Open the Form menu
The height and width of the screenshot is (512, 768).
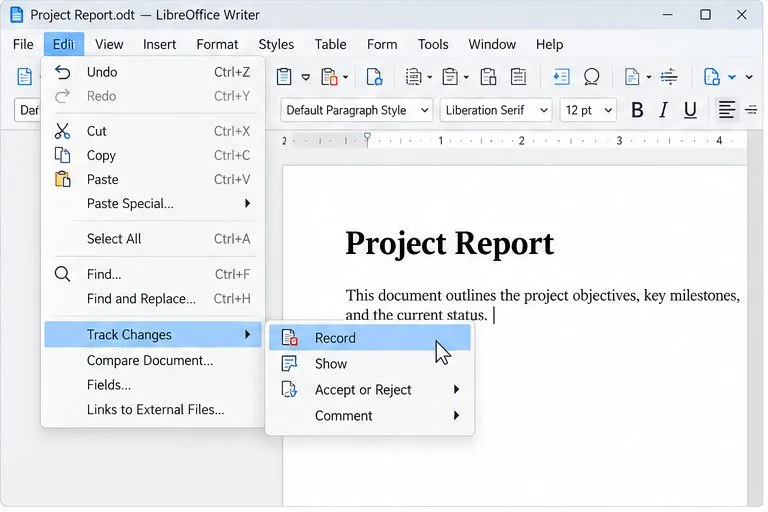click(x=382, y=44)
